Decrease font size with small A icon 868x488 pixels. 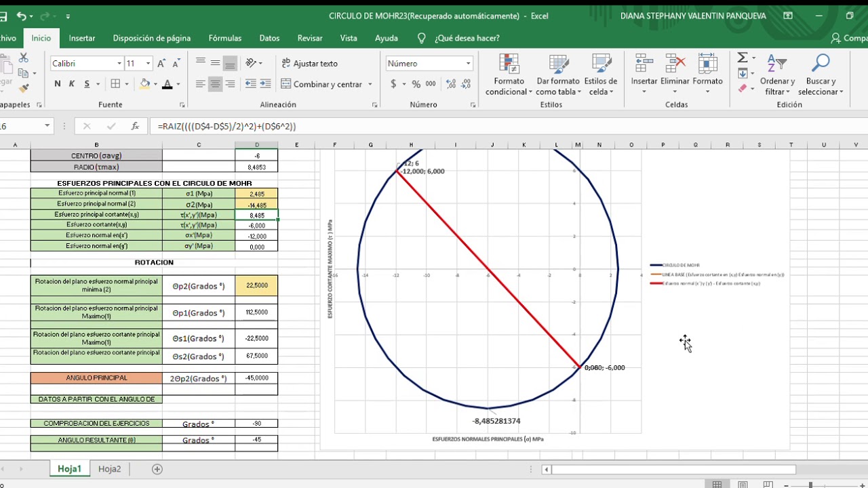pyautogui.click(x=178, y=64)
